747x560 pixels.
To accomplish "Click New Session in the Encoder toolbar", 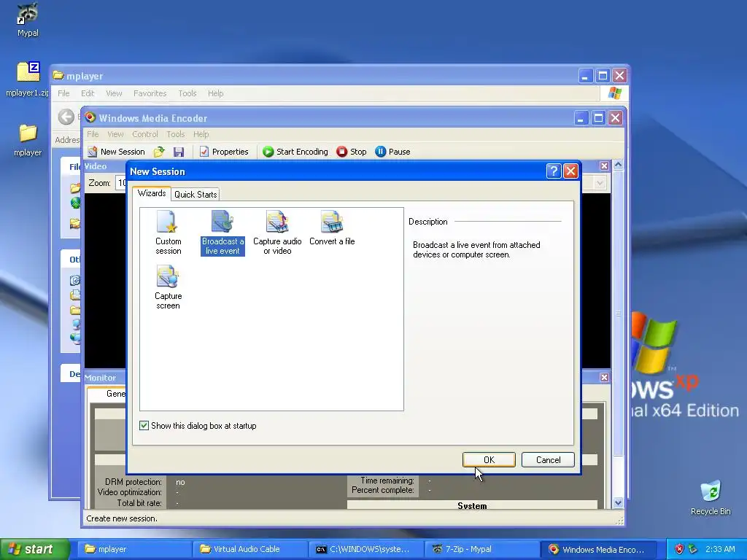I will click(116, 152).
